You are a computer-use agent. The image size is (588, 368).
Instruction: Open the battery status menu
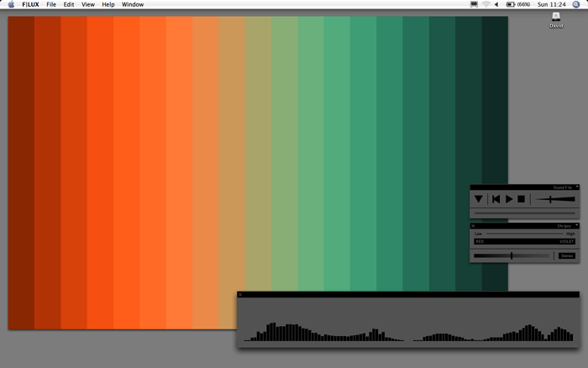[518, 4]
